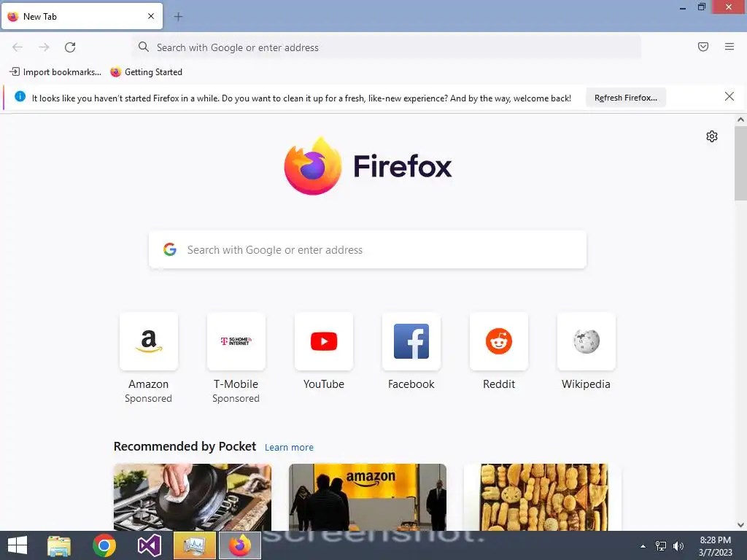Click the vertical scrollbar thumb

pyautogui.click(x=740, y=163)
